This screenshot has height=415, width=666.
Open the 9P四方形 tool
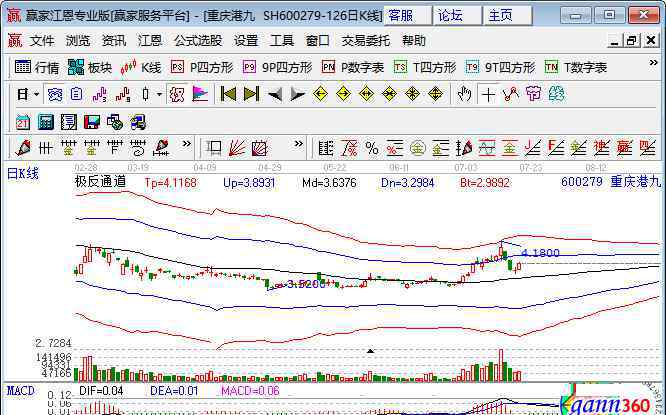[x=278, y=68]
